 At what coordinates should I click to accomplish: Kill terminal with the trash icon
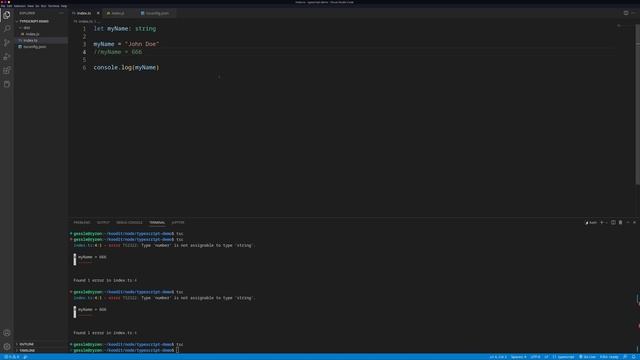pos(620,222)
